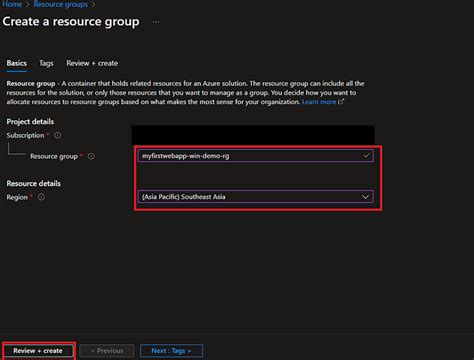Open the ellipsis menu beside the page title
This screenshot has width=474, height=360.
[x=156, y=22]
